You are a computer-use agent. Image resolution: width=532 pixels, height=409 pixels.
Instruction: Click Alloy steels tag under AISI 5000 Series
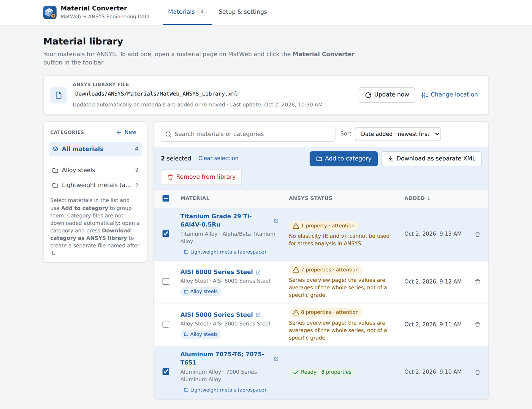pyautogui.click(x=201, y=334)
